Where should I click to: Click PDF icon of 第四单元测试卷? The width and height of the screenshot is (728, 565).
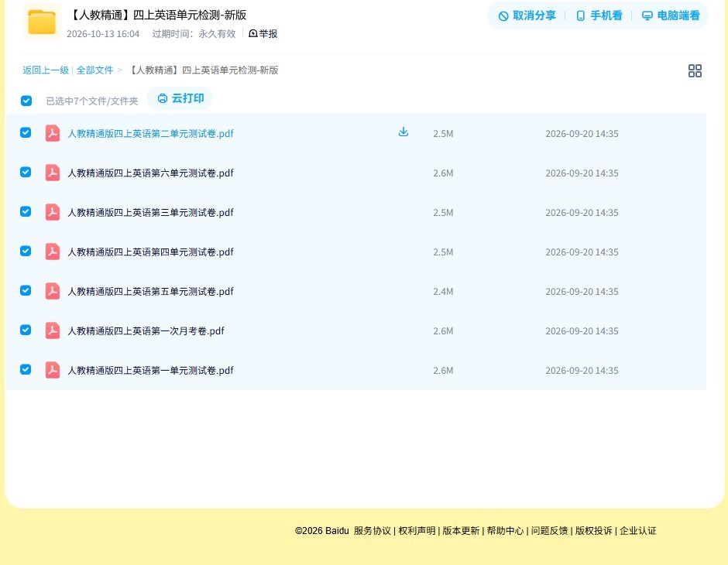pyautogui.click(x=53, y=252)
